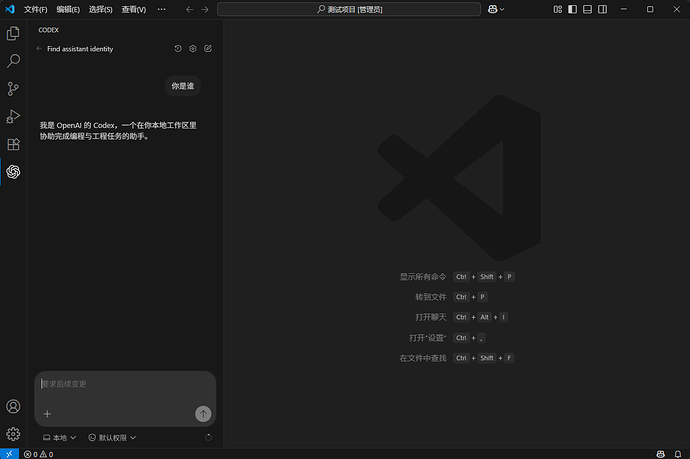
Task: Open the 默认权限 permissions dropdown
Action: 112,437
